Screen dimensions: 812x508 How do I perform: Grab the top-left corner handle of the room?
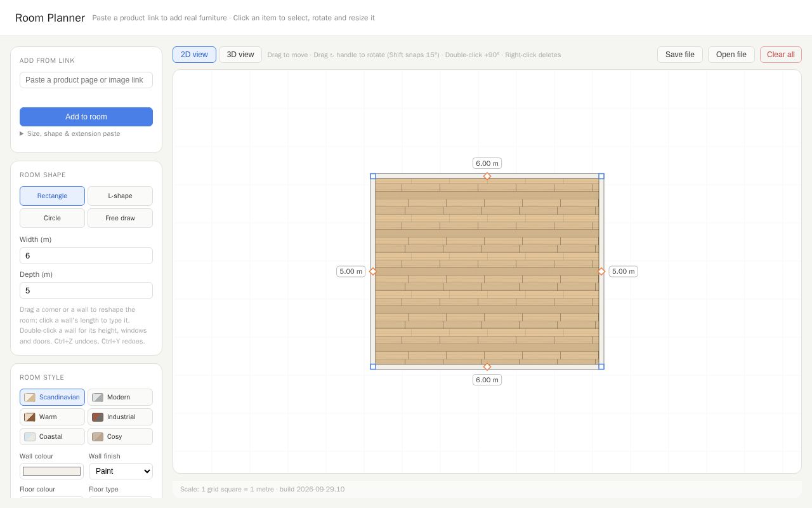tap(373, 177)
